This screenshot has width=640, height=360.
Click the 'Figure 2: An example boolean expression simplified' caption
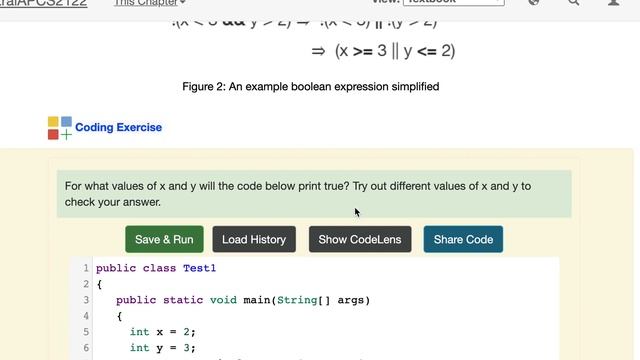point(311,87)
